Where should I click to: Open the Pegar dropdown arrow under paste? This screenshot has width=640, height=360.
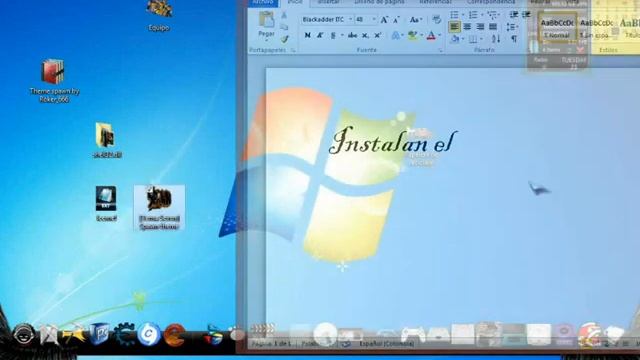click(x=266, y=41)
